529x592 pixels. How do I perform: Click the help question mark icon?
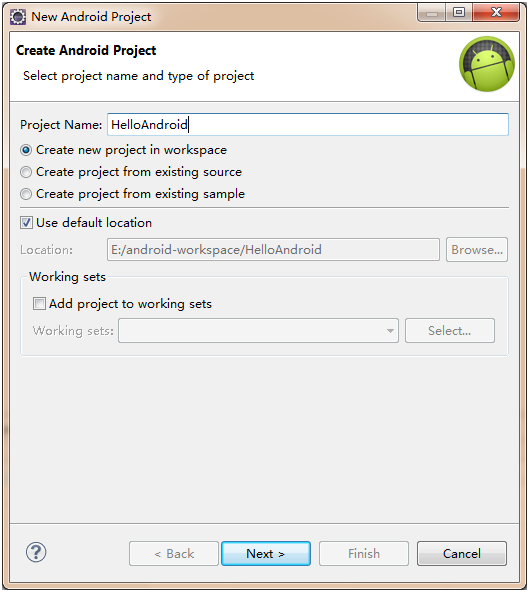[x=36, y=552]
